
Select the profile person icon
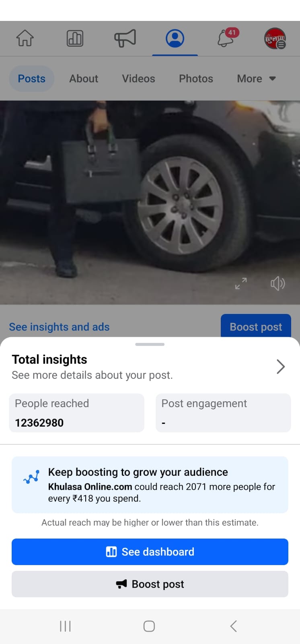[x=175, y=39]
